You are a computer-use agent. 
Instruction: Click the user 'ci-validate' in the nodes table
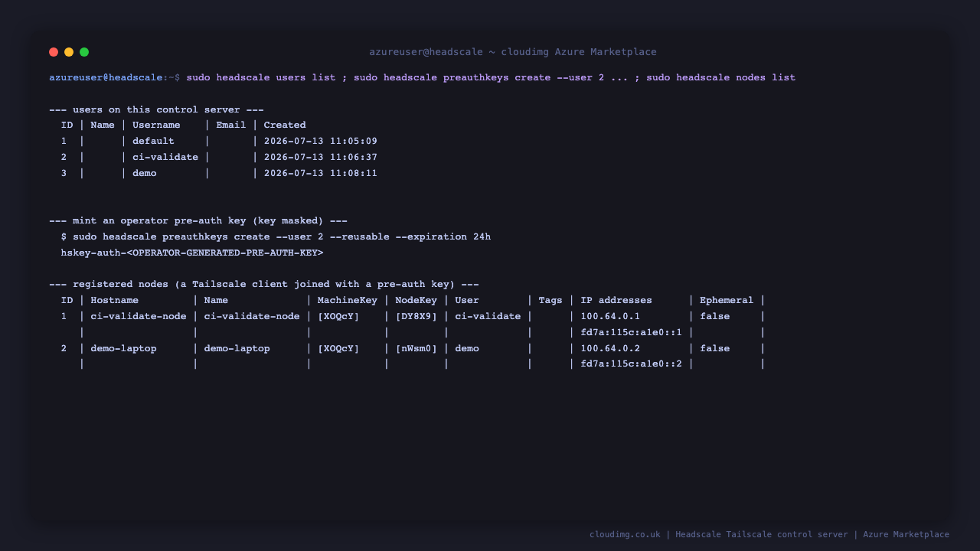tap(488, 316)
